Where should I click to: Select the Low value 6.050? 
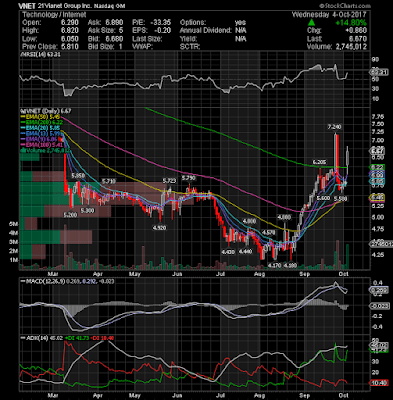point(70,39)
